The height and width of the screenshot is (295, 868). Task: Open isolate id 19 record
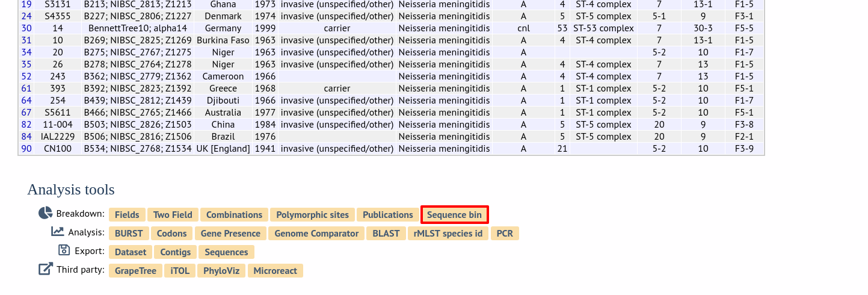pos(26,4)
